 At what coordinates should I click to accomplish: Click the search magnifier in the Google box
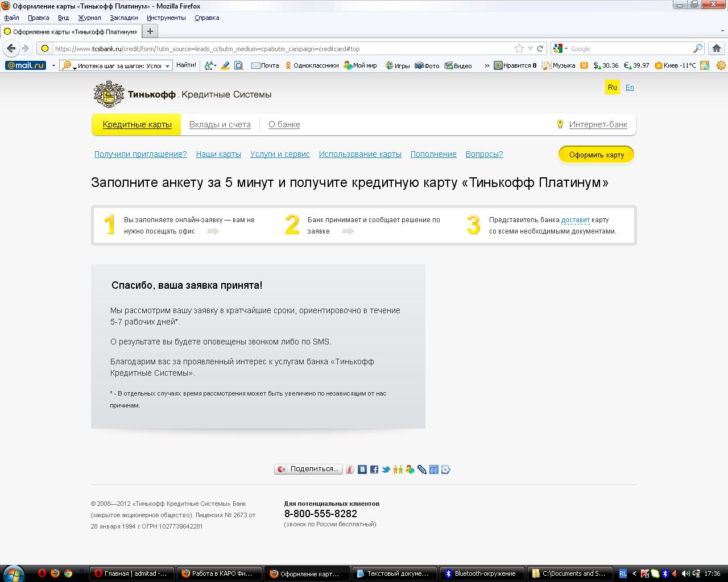pos(698,48)
